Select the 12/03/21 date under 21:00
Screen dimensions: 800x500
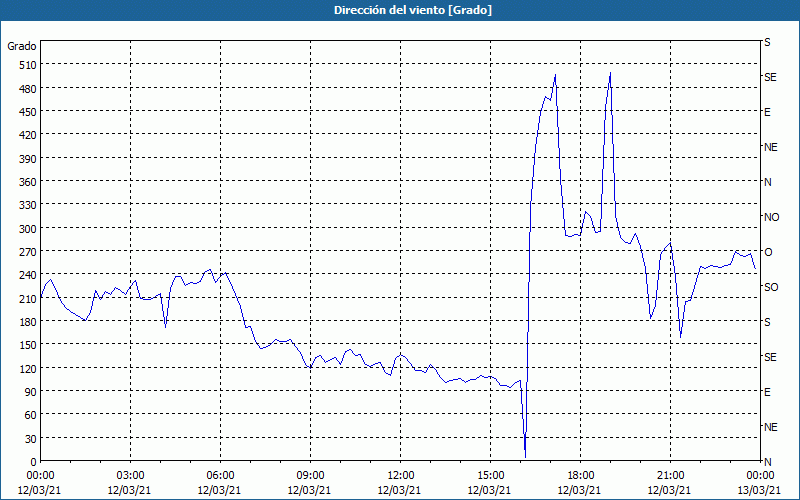coord(670,490)
